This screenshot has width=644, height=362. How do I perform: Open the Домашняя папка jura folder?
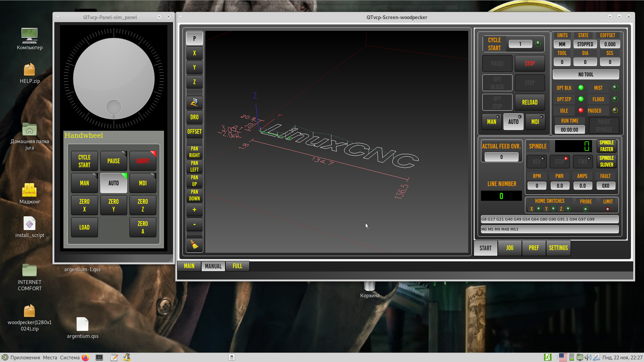click(x=30, y=136)
